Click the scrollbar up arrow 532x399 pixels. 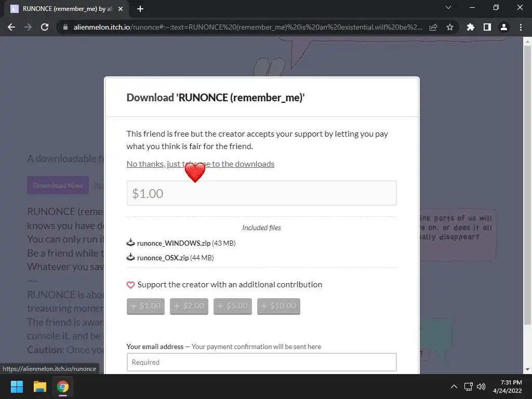tap(527, 42)
